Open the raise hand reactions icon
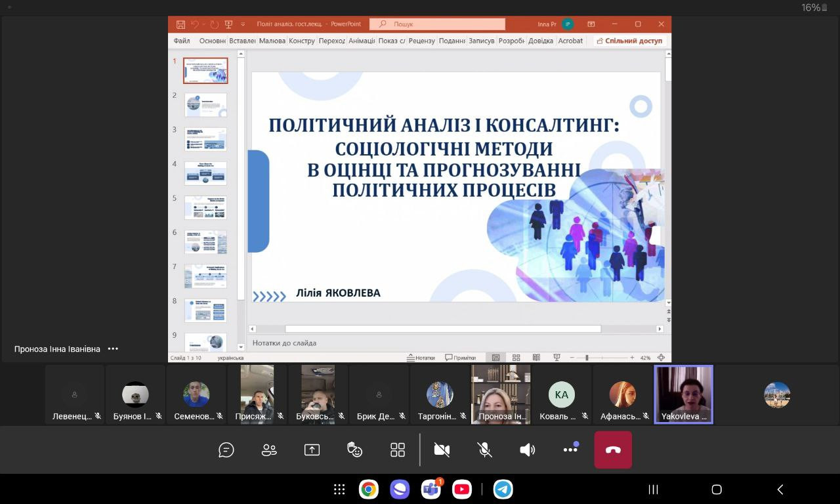 tap(354, 450)
